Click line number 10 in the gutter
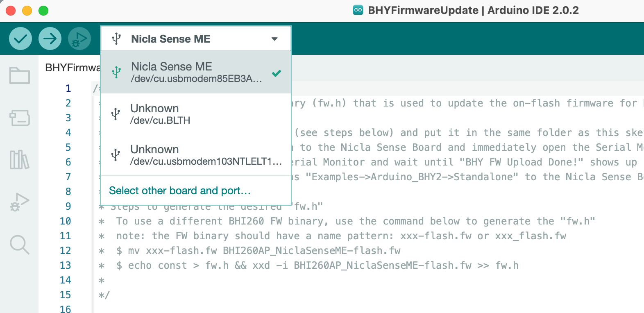The height and width of the screenshot is (313, 644). pyautogui.click(x=66, y=221)
